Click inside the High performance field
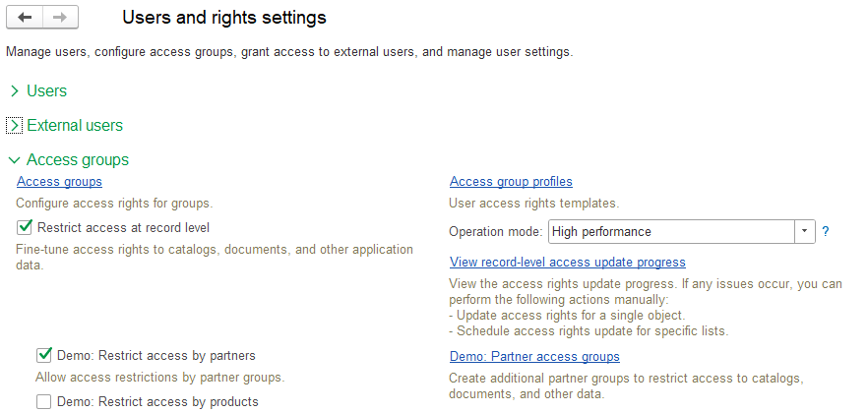 669,232
